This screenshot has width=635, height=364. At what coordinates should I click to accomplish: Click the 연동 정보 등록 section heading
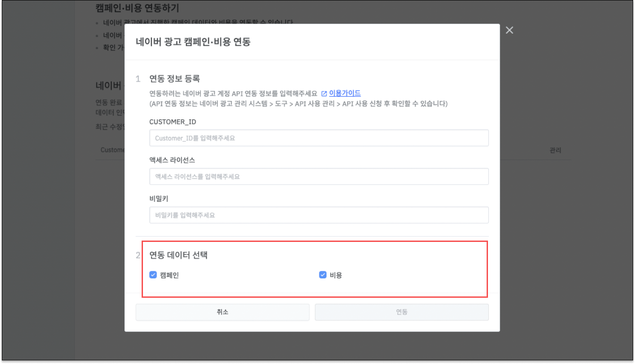pyautogui.click(x=174, y=79)
